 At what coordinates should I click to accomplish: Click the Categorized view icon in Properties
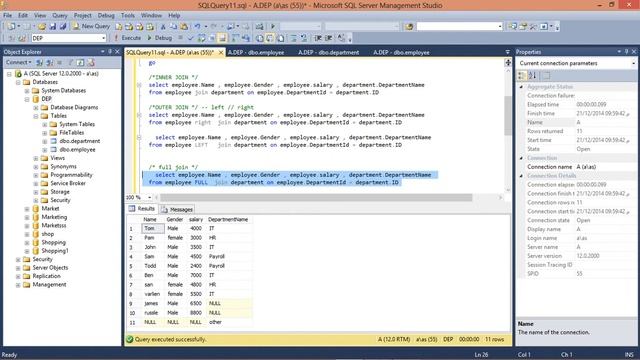[x=522, y=76]
